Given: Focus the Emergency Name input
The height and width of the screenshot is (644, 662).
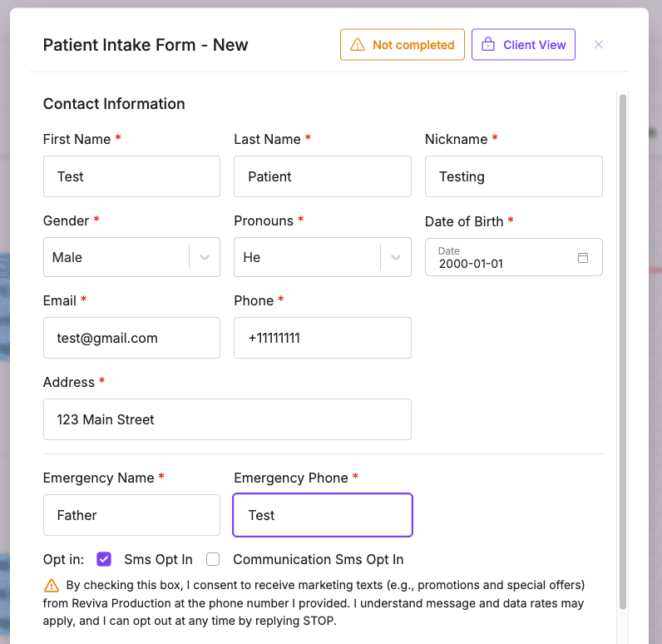Looking at the screenshot, I should coord(131,515).
